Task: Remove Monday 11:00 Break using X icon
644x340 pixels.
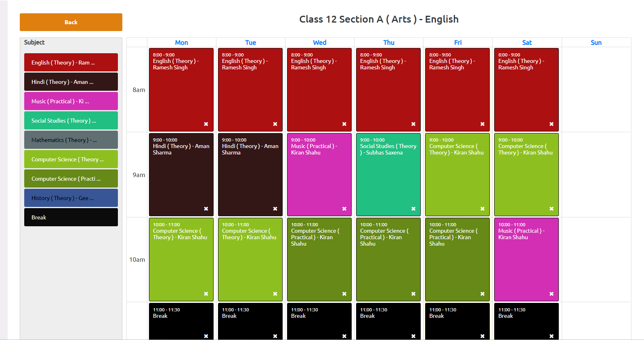Action: 206,336
